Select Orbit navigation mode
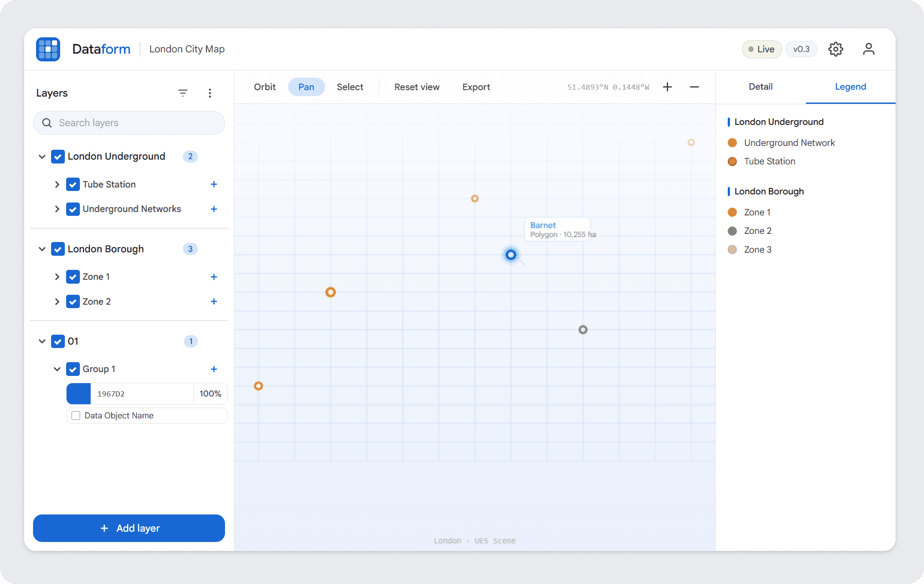 [x=264, y=87]
